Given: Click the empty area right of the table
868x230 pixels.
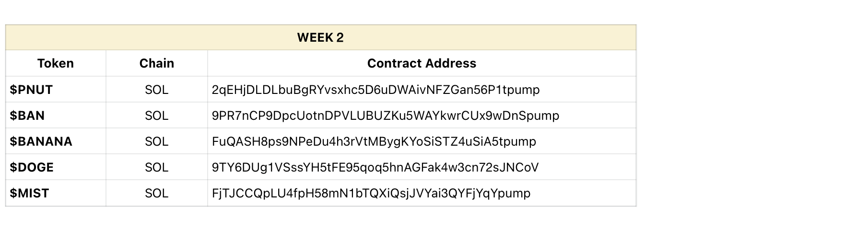Looking at the screenshot, I should coord(752,115).
